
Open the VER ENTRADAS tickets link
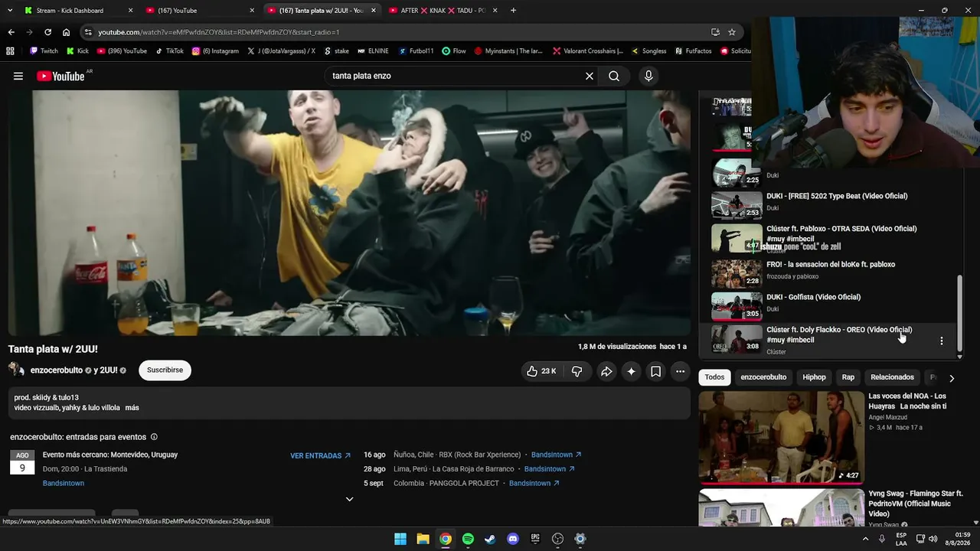(320, 455)
